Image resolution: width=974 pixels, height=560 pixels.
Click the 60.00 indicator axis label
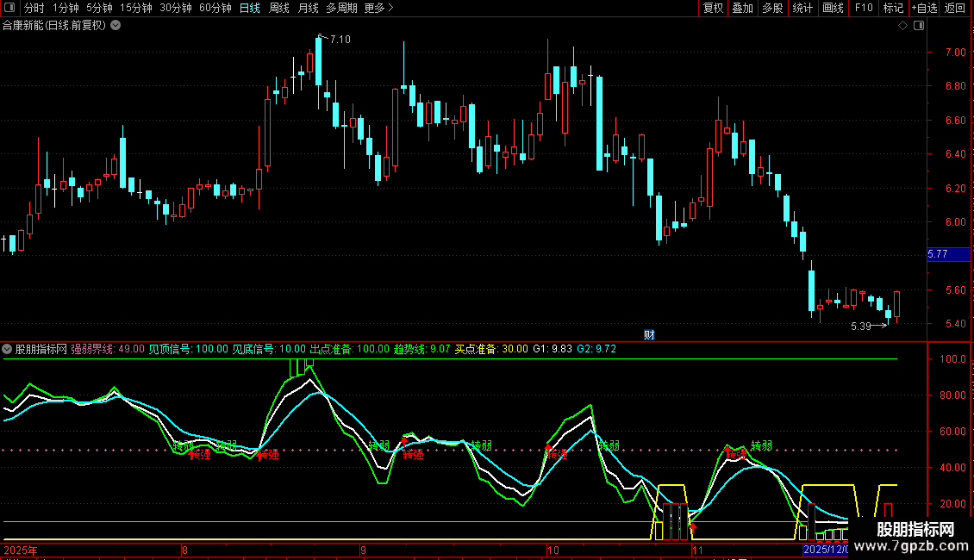[x=952, y=431]
